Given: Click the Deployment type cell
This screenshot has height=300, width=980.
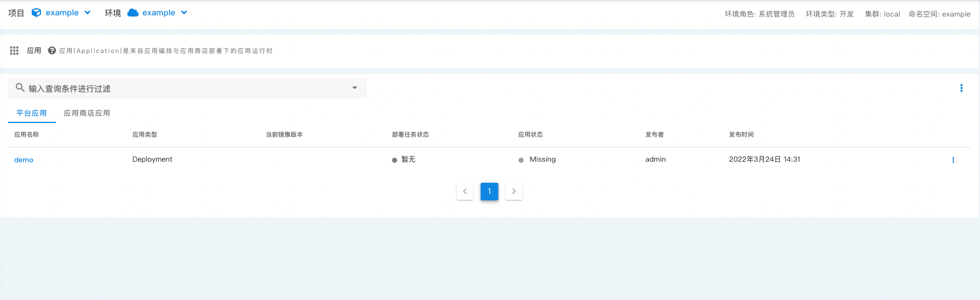Looking at the screenshot, I should coord(152,159).
